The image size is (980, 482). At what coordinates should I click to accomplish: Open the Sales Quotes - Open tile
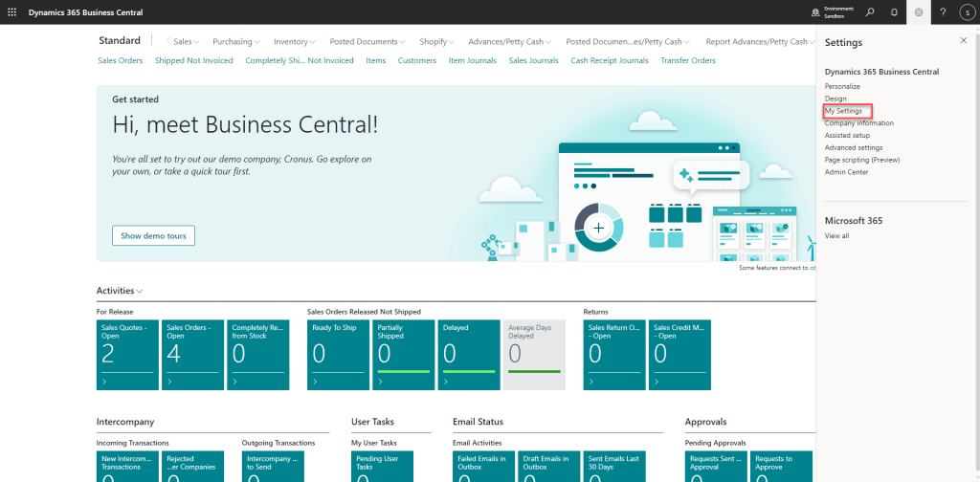click(126, 355)
